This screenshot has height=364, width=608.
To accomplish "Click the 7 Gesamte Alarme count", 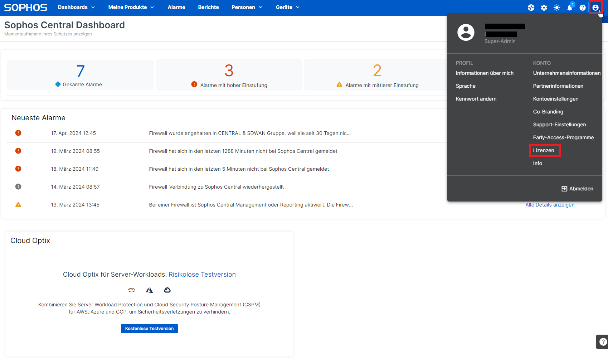I will [x=81, y=71].
